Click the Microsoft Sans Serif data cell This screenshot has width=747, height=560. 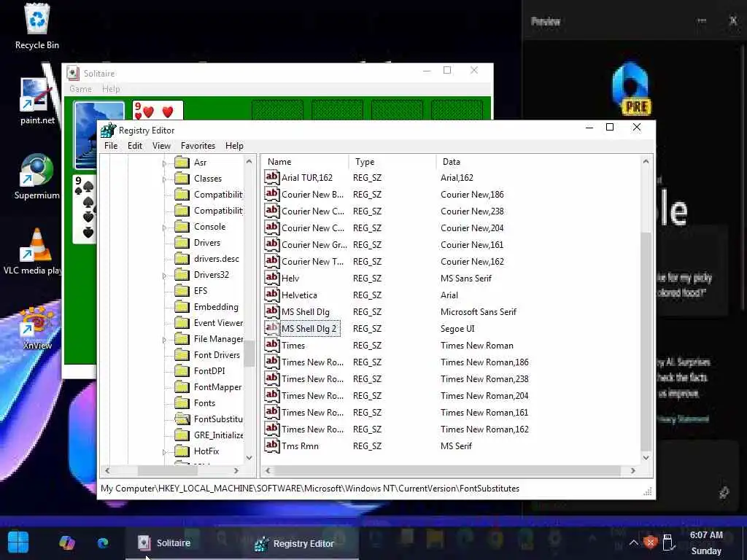[x=479, y=312]
